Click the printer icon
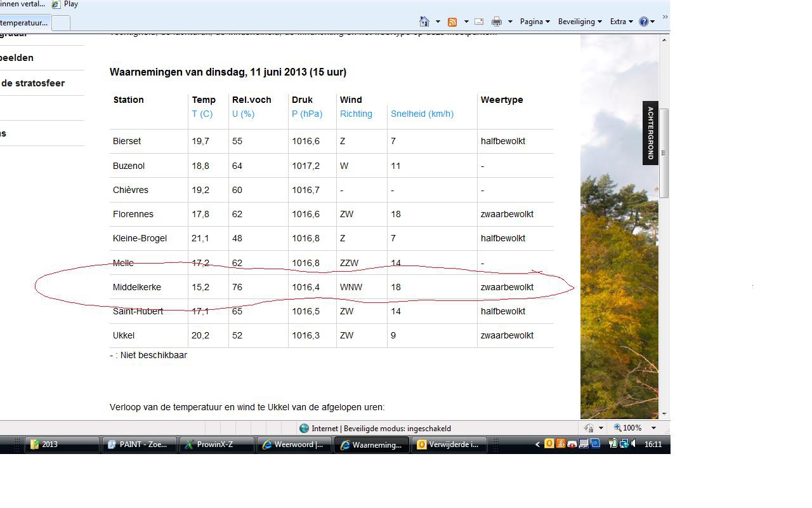 coord(497,22)
